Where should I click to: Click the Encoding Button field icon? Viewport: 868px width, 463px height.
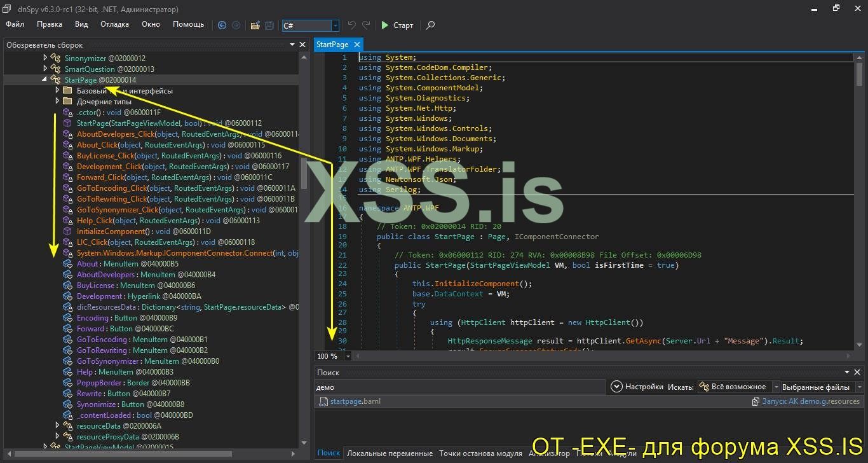click(67, 318)
